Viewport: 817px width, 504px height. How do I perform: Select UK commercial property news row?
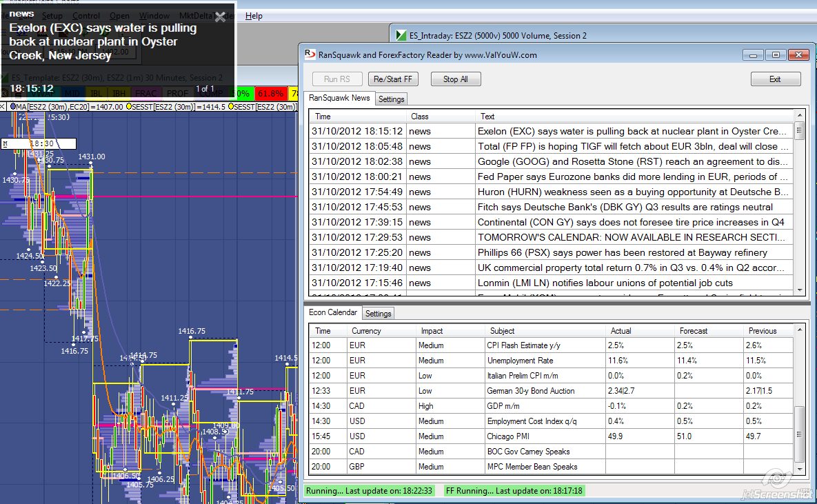(552, 267)
